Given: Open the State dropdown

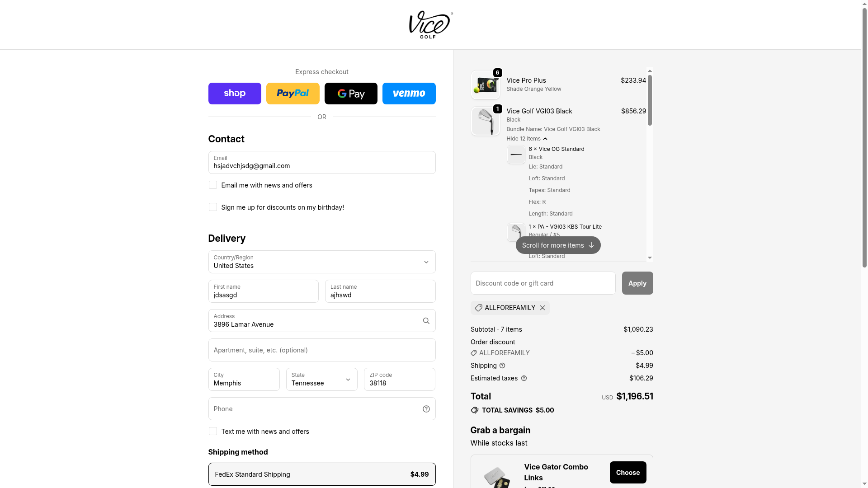Looking at the screenshot, I should (x=321, y=380).
